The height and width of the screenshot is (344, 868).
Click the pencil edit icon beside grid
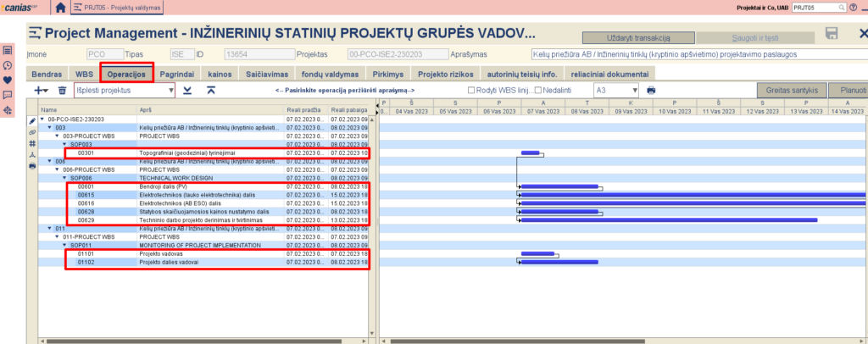click(32, 120)
